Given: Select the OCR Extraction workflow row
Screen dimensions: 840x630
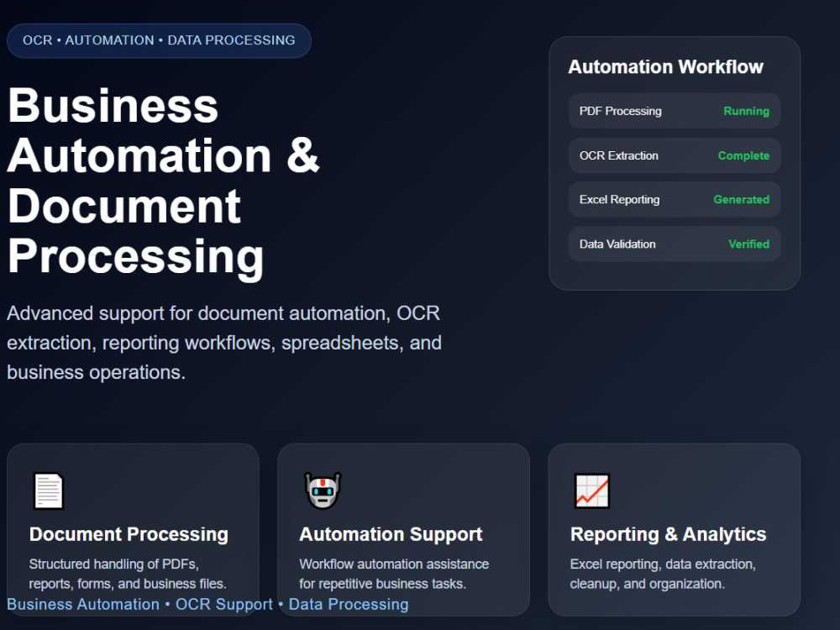Looking at the screenshot, I should tap(675, 155).
